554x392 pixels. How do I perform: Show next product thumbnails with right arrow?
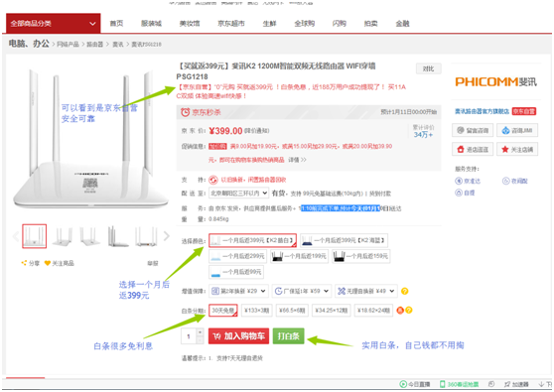167,236
